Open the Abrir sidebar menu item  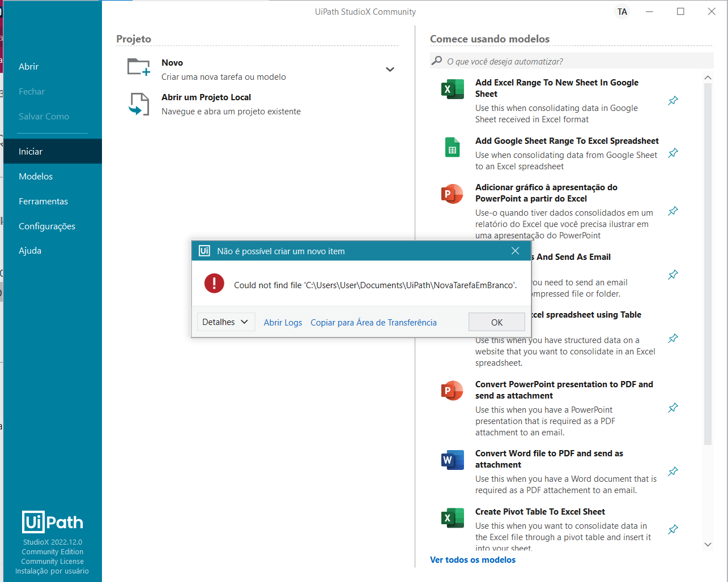[x=29, y=66]
